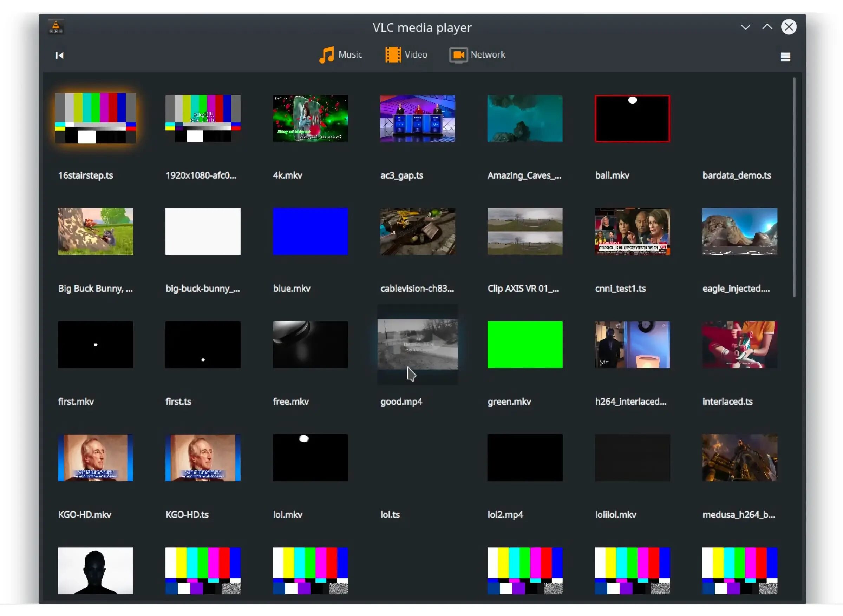Close the VLC media player window

[x=789, y=27]
